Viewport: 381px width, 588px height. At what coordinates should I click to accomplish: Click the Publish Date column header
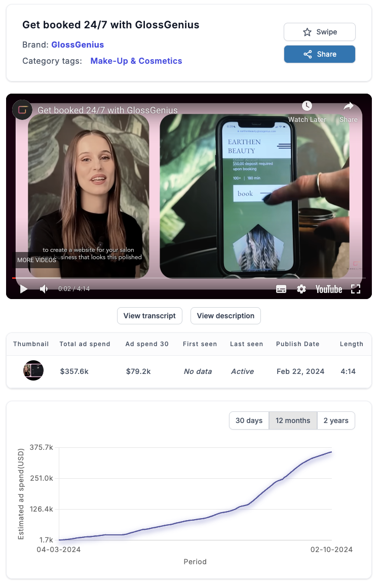point(298,344)
